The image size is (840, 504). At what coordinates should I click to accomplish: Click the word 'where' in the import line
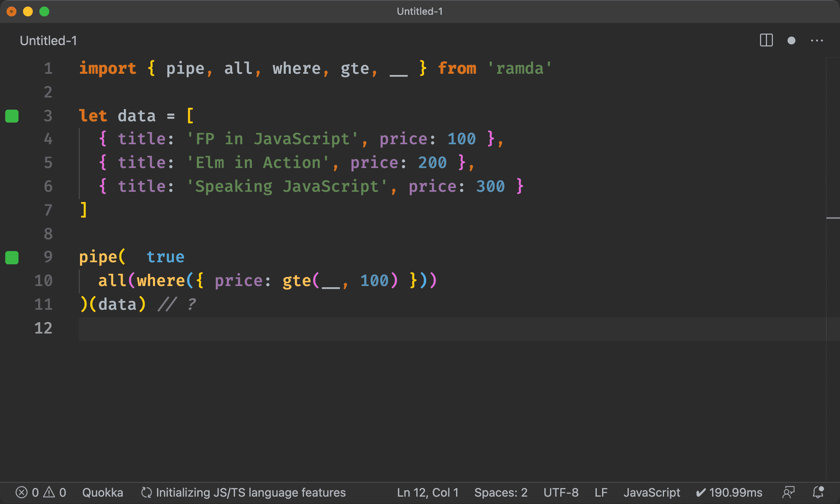[x=297, y=68]
